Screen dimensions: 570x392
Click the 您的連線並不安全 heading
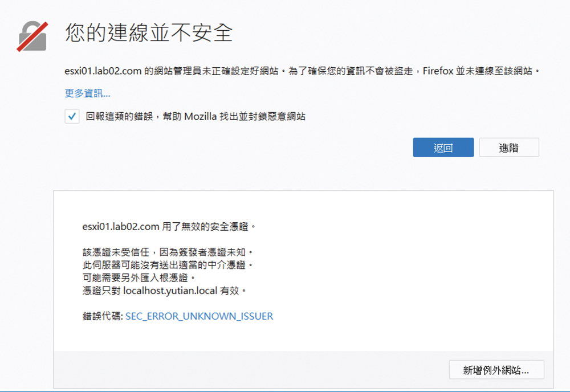(x=149, y=32)
